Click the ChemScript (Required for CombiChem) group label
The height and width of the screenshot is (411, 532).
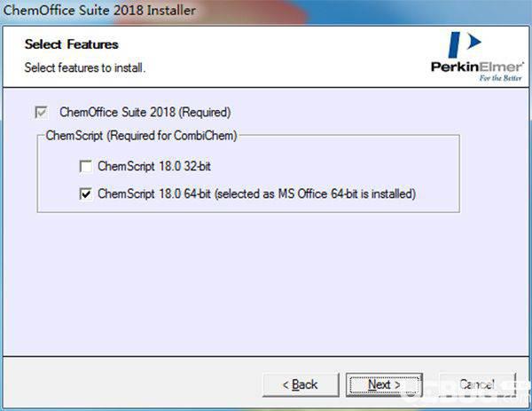click(x=141, y=136)
